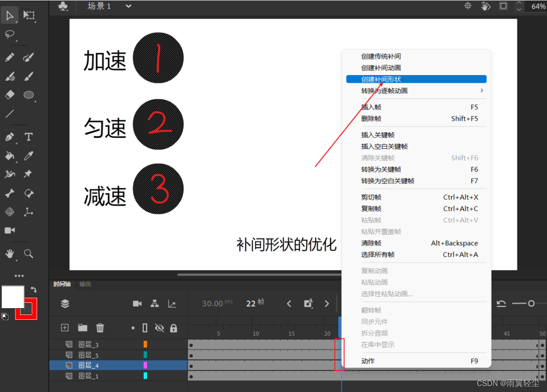Toggle outline color of 图层_5
547x392 pixels.
(146, 355)
